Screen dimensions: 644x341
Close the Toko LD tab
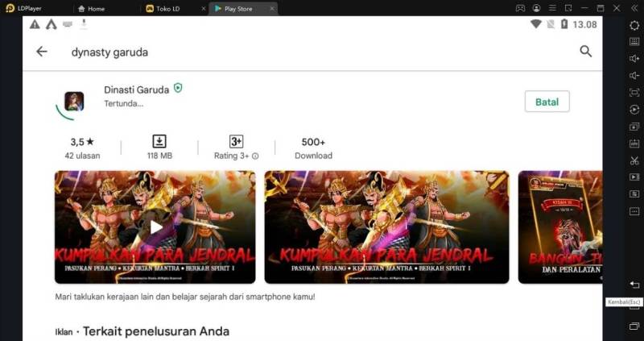pos(204,9)
